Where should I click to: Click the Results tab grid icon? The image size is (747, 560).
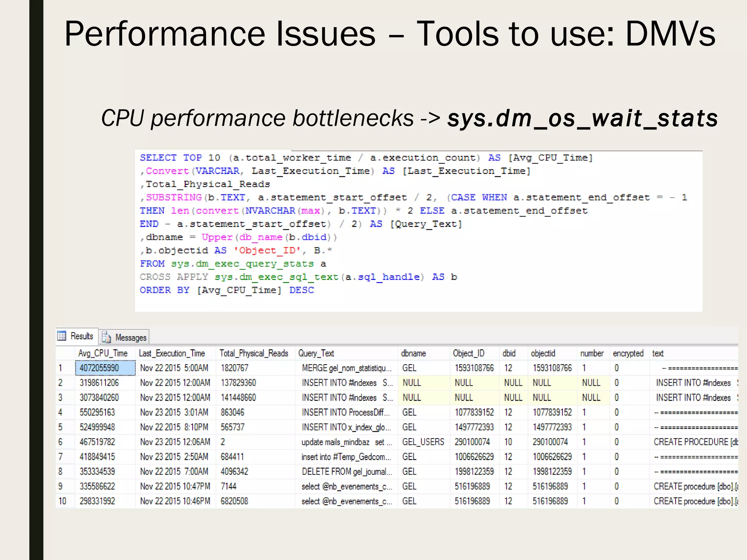62,336
